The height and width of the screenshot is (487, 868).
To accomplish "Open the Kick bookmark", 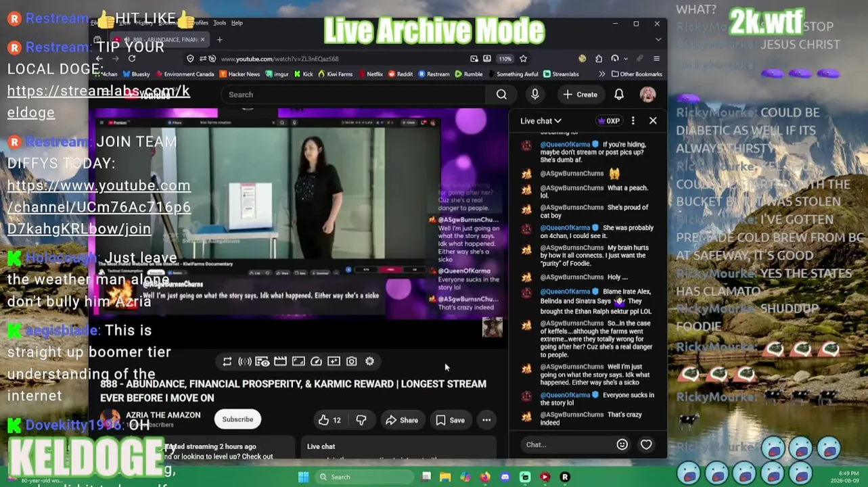I will [303, 74].
